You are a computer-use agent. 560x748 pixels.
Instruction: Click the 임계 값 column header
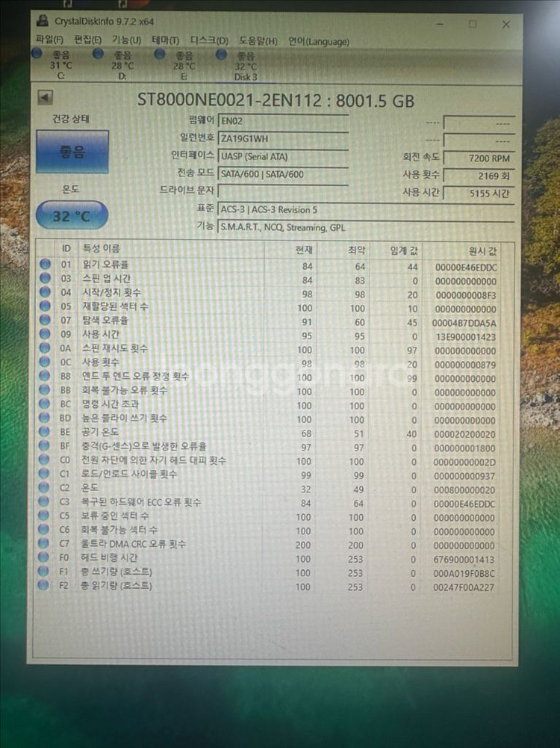click(x=396, y=251)
